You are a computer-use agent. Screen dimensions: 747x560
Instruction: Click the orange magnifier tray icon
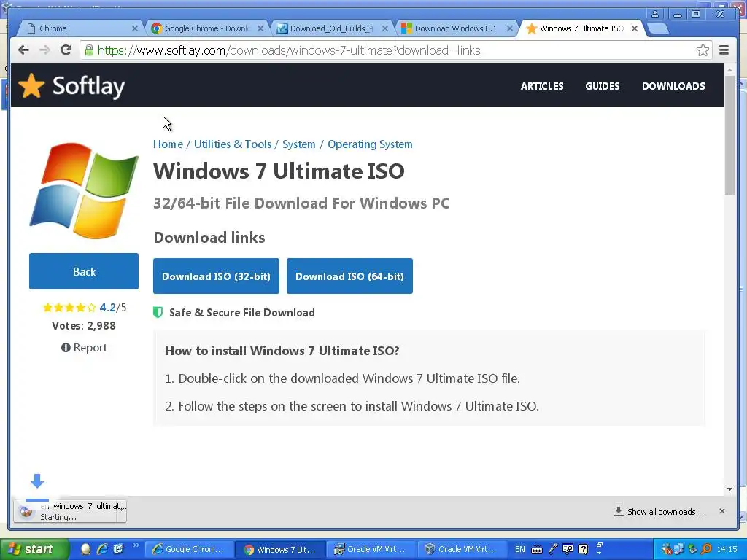coord(706,550)
